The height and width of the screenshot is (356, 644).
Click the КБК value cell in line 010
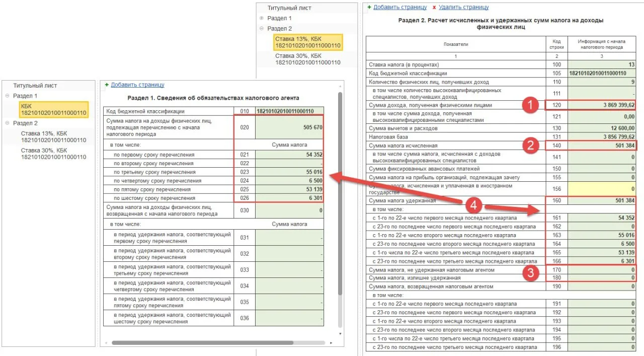289,111
